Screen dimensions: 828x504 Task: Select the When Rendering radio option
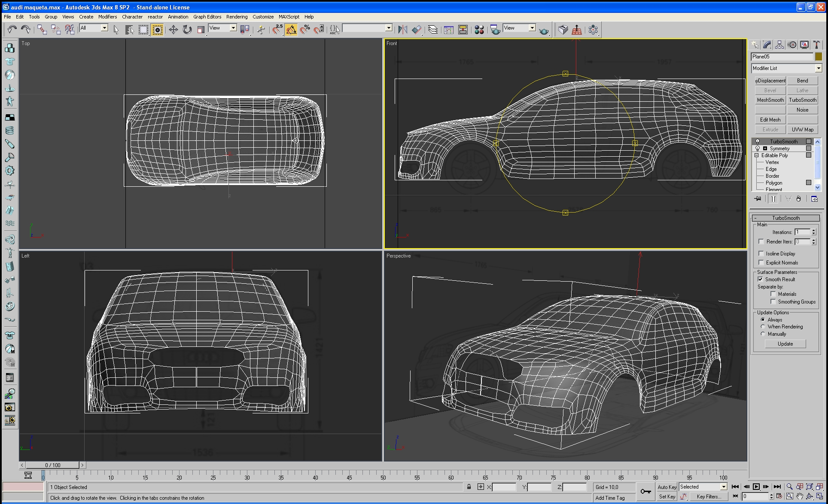tap(763, 327)
